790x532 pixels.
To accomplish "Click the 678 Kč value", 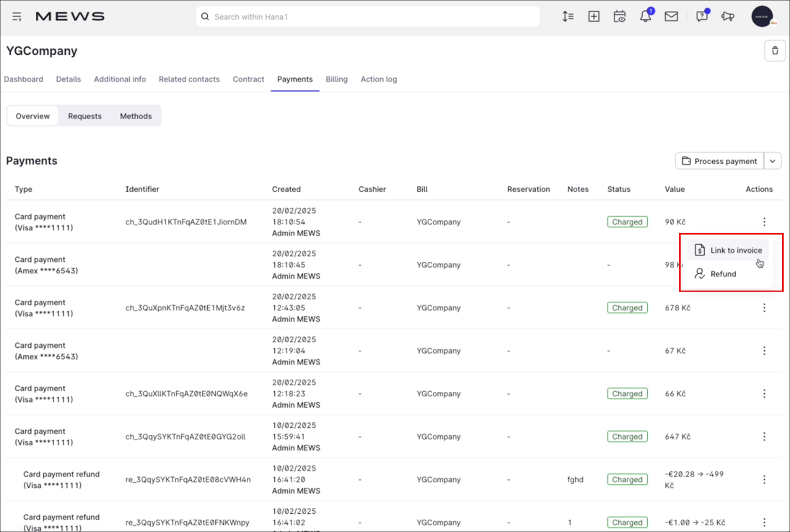I will pyautogui.click(x=677, y=308).
